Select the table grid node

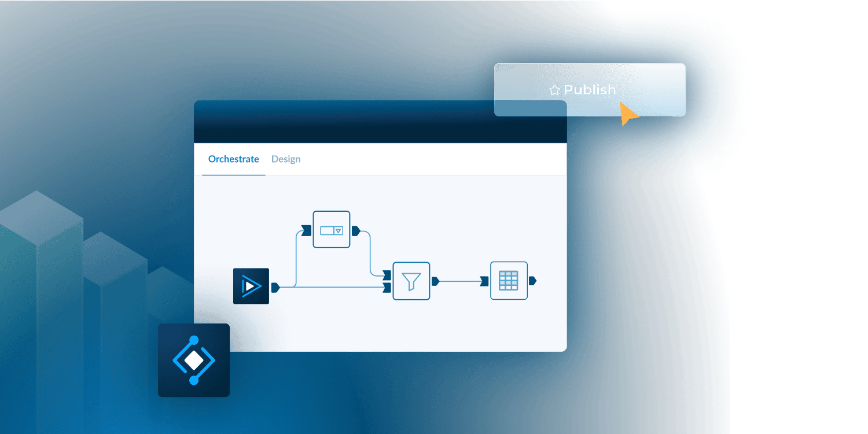click(x=509, y=281)
